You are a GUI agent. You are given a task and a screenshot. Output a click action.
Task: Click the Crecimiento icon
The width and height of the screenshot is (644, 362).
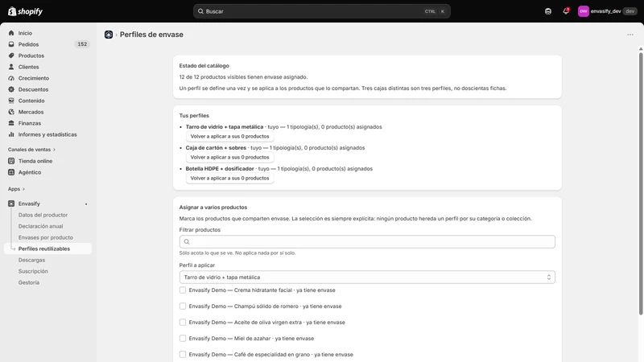pos(11,78)
